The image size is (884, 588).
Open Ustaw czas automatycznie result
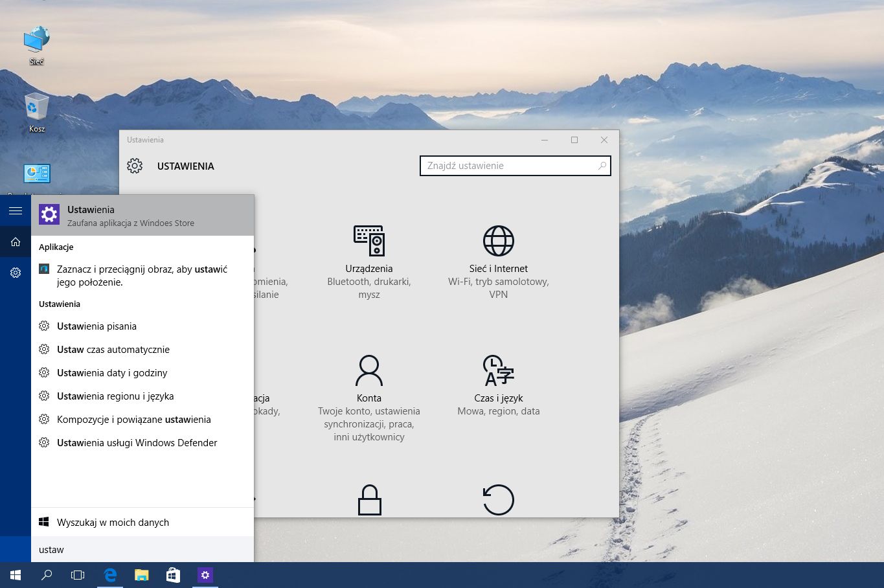coord(142,350)
